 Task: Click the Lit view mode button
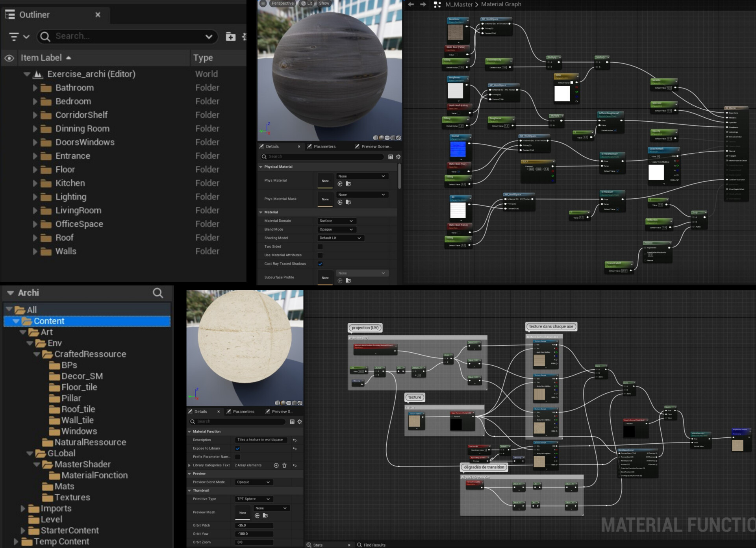[x=307, y=3]
